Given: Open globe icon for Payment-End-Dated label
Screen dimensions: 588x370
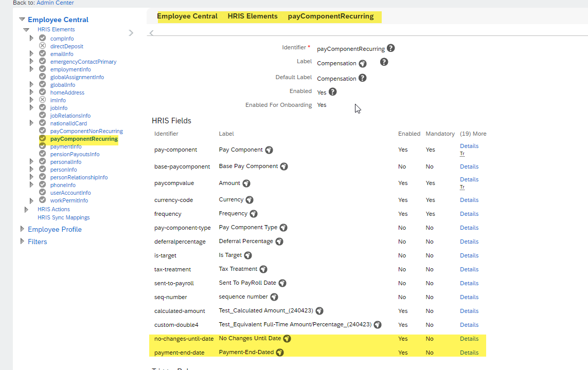Looking at the screenshot, I should [280, 353].
